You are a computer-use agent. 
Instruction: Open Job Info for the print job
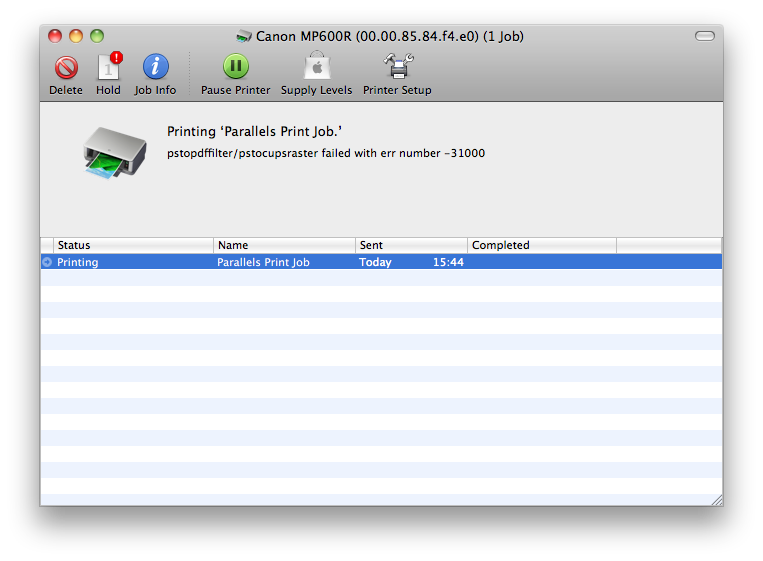click(155, 67)
